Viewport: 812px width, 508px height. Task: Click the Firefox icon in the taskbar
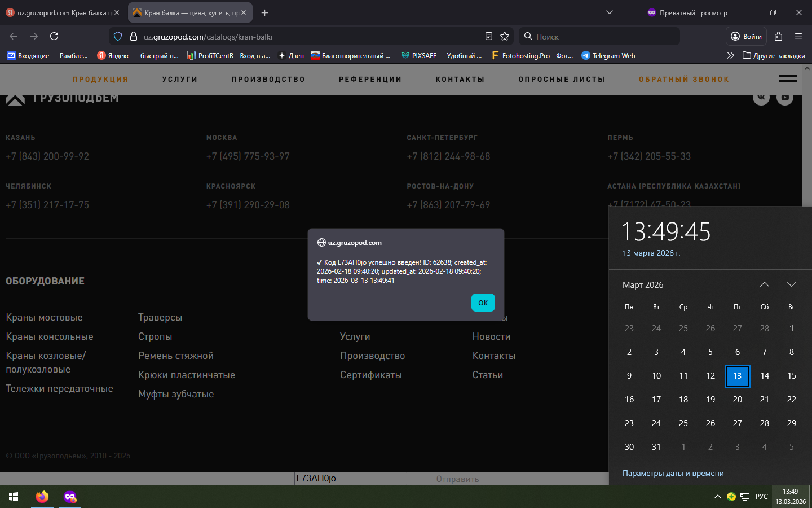(x=42, y=497)
